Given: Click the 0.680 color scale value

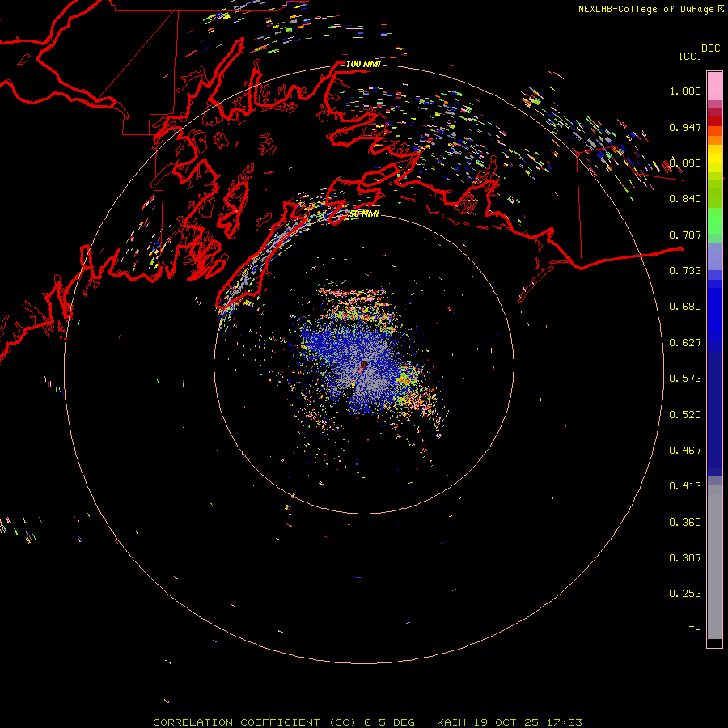Looking at the screenshot, I should click(685, 307).
